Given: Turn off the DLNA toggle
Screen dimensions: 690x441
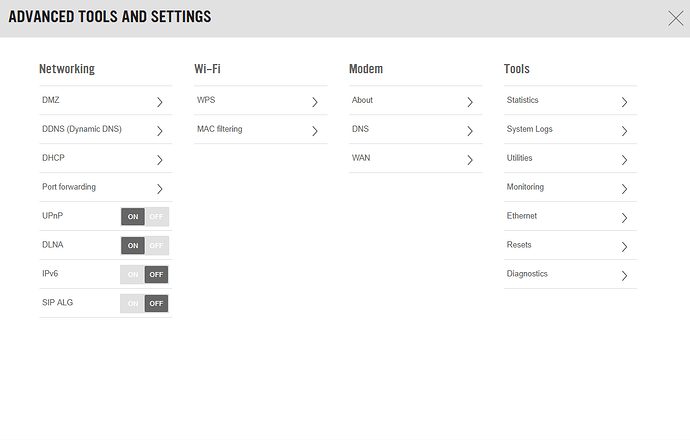Looking at the screenshot, I should click(x=156, y=246).
